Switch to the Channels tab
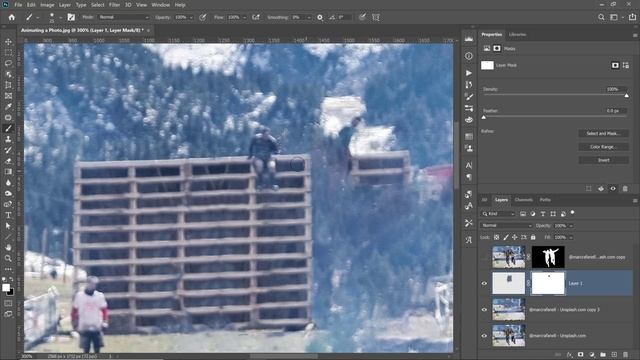Image resolution: width=640 pixels, height=360 pixels. click(x=523, y=200)
